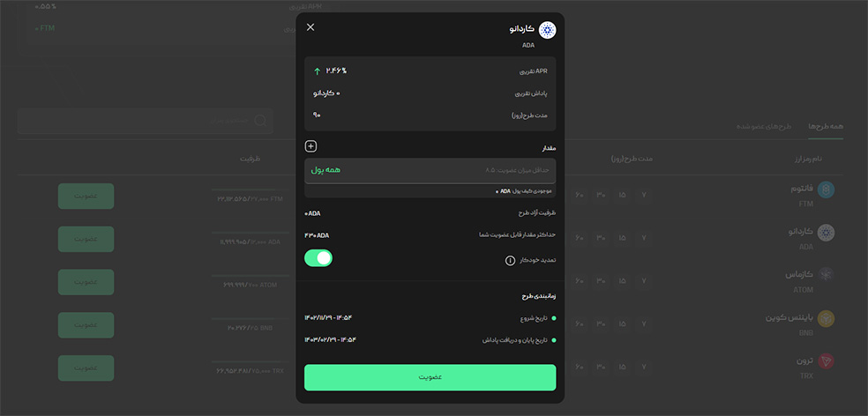Click the ATOM capacity value in list
This screenshot has width=868, height=416.
(252, 285)
